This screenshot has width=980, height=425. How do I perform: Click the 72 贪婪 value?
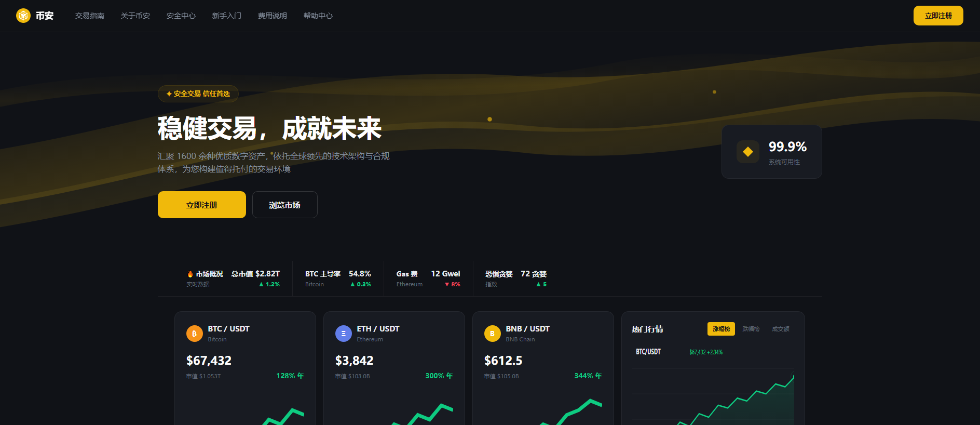(534, 274)
